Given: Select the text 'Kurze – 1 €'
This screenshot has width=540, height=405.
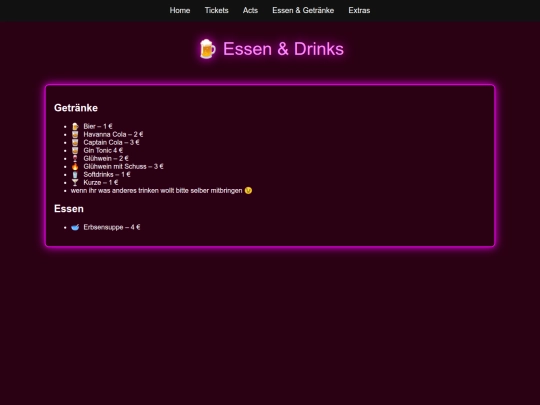Looking at the screenshot, I should coord(101,183).
